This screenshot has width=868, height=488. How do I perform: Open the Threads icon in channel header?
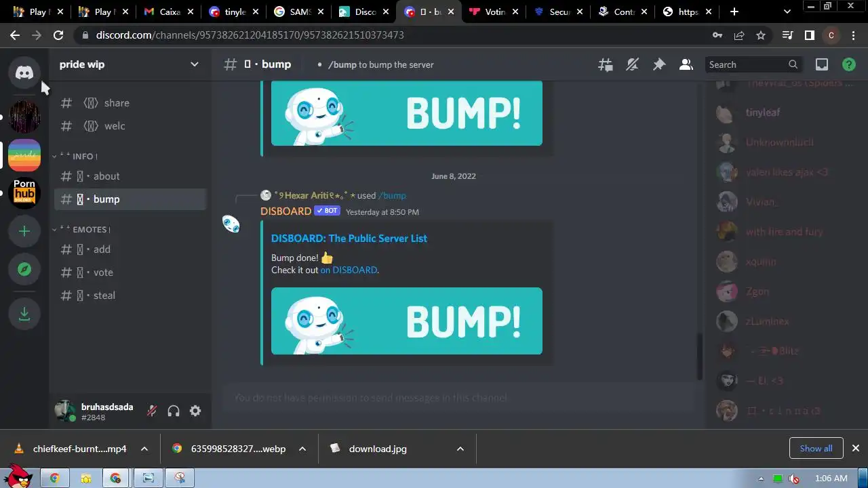606,64
